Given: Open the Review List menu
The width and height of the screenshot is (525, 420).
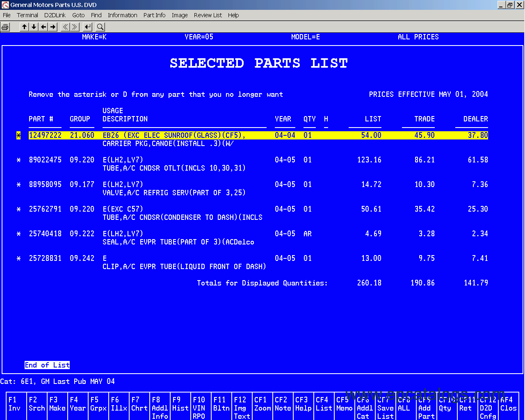Looking at the screenshot, I should (208, 15).
